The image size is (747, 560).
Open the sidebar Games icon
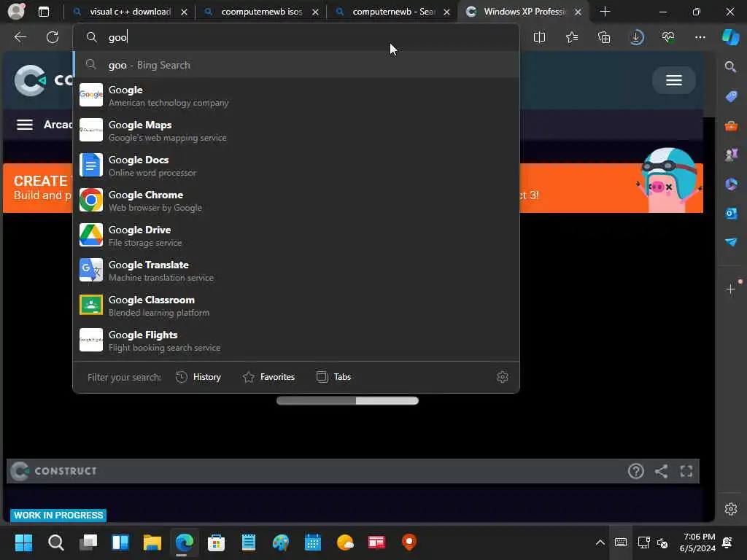731,155
